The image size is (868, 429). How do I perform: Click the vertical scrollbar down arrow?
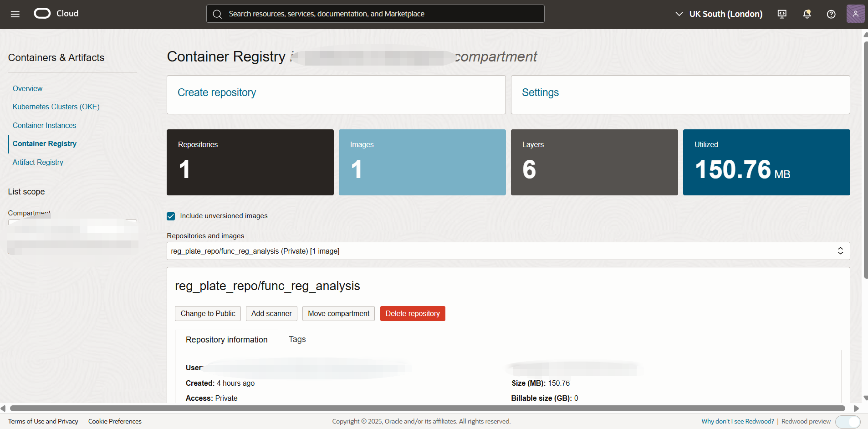(866, 398)
